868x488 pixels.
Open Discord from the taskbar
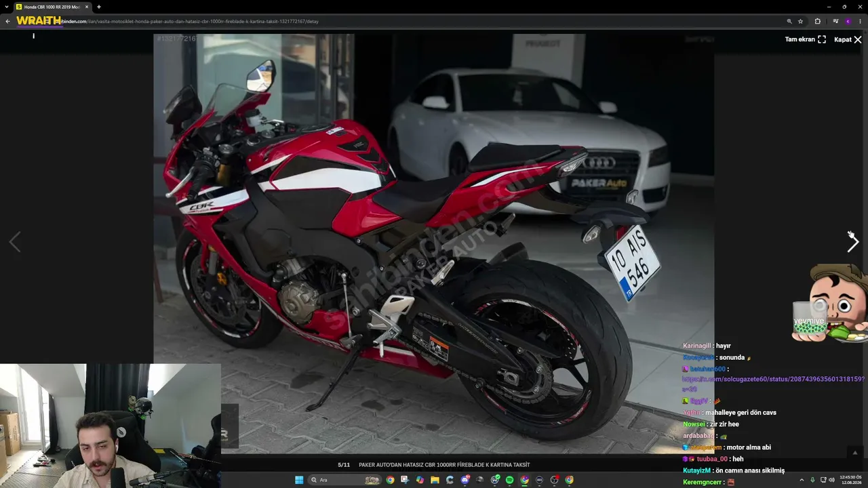[465, 480]
